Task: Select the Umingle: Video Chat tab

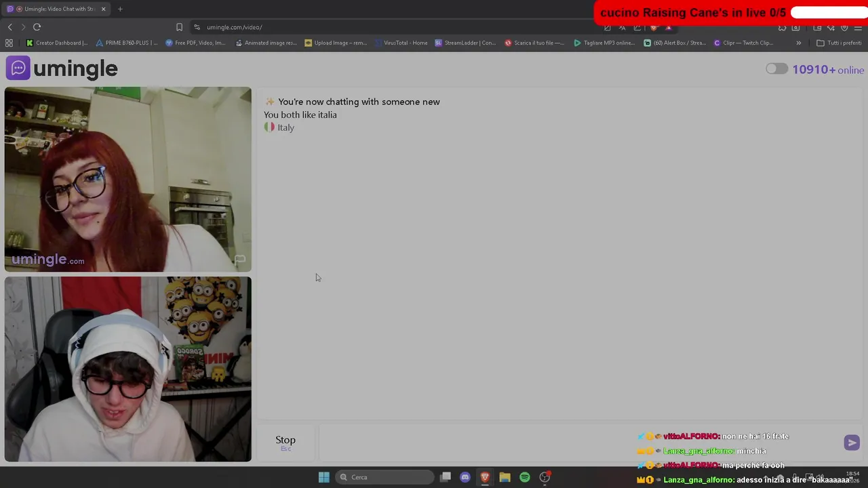Action: pyautogui.click(x=57, y=9)
